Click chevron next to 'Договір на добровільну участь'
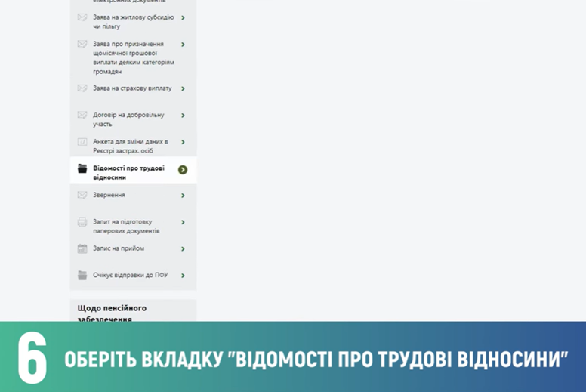The image size is (586, 392). [x=183, y=116]
